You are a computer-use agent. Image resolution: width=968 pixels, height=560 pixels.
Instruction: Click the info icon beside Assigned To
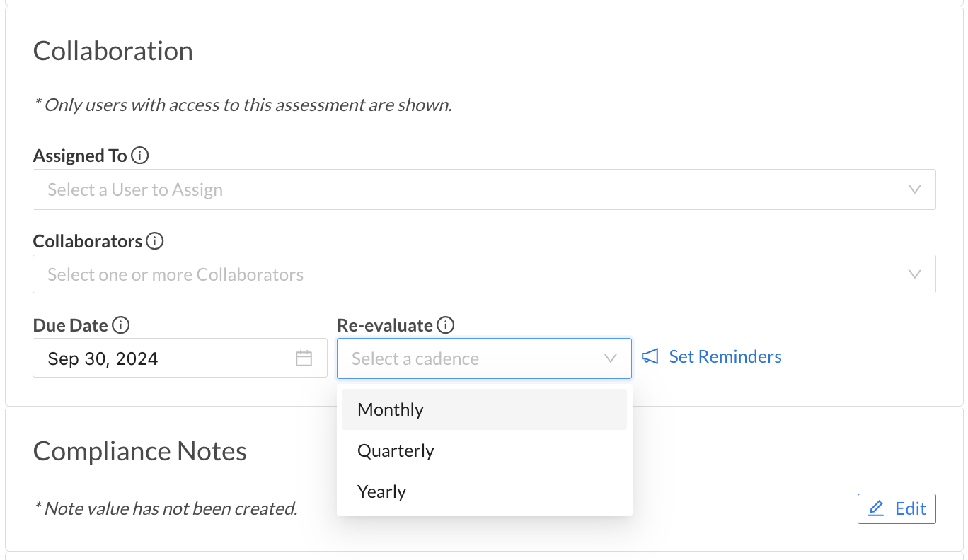[140, 156]
